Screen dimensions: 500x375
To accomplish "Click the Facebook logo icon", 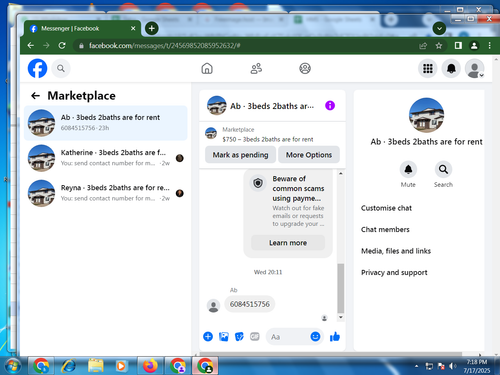I will 37,68.
